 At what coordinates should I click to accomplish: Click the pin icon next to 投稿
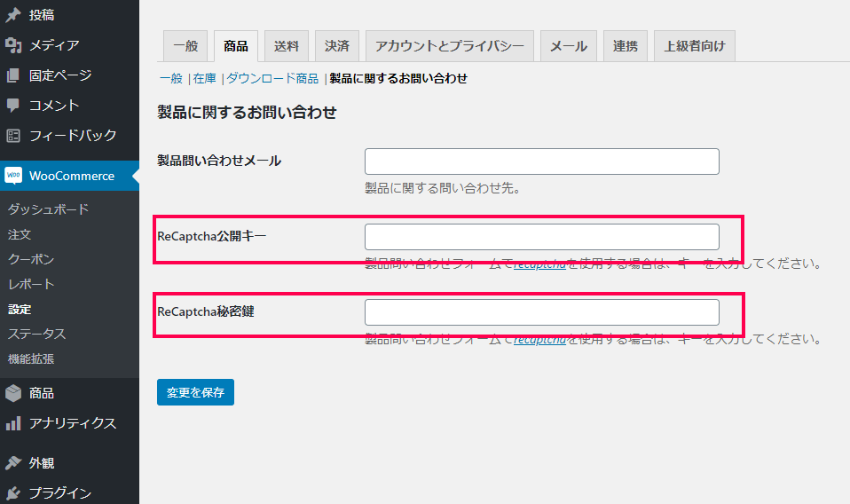[13, 15]
